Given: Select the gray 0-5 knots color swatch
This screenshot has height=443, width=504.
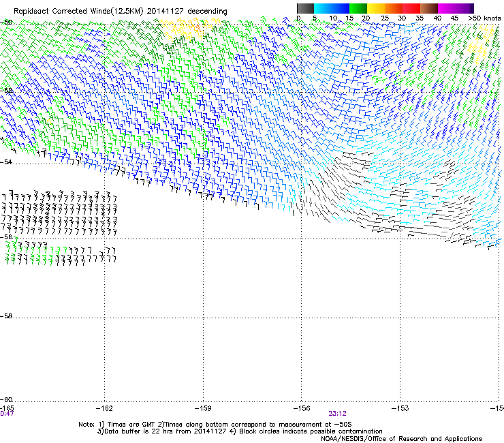Looking at the screenshot, I should [x=305, y=8].
